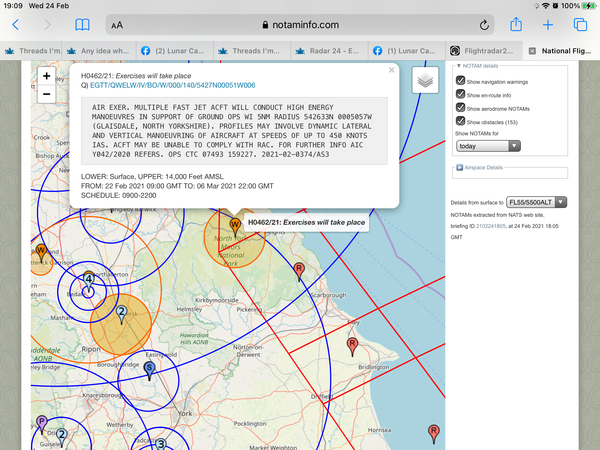
Task: Switch to the Flightradar2... tab
Action: 484,51
